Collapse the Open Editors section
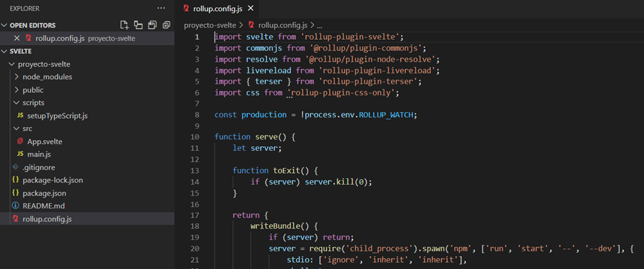The image size is (644, 269). click(5, 25)
